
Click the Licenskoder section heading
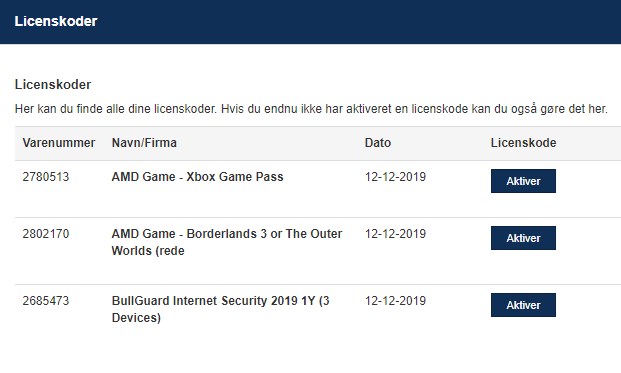click(x=53, y=84)
